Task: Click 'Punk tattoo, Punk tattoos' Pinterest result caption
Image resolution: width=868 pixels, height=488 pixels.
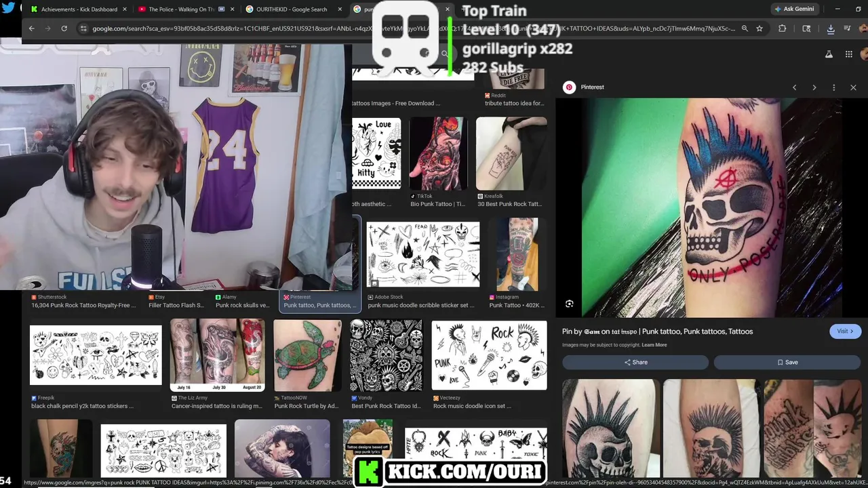Action: (319, 306)
